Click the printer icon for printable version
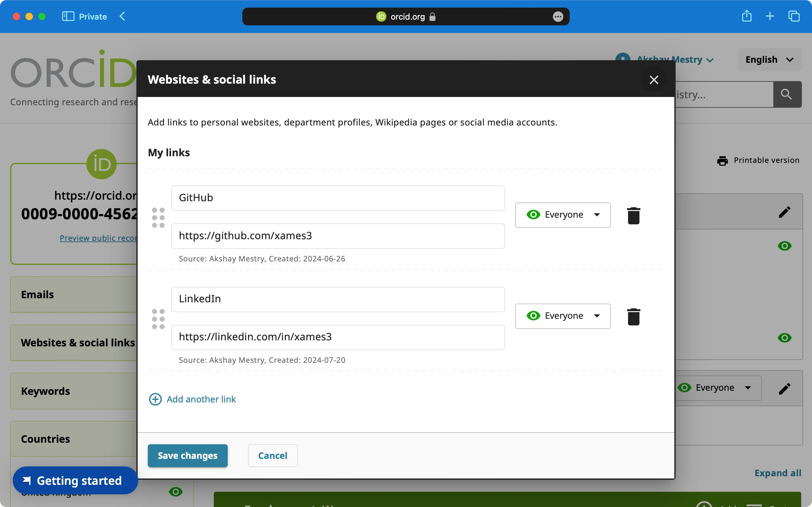The width and height of the screenshot is (812, 507). [723, 160]
